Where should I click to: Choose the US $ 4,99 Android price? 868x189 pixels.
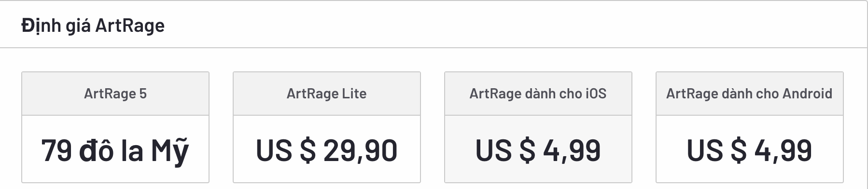pyautogui.click(x=750, y=150)
